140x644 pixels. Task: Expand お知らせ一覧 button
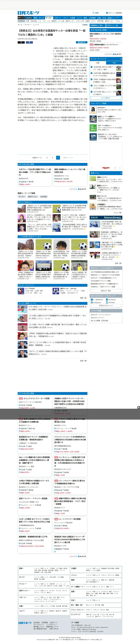(x=106, y=291)
